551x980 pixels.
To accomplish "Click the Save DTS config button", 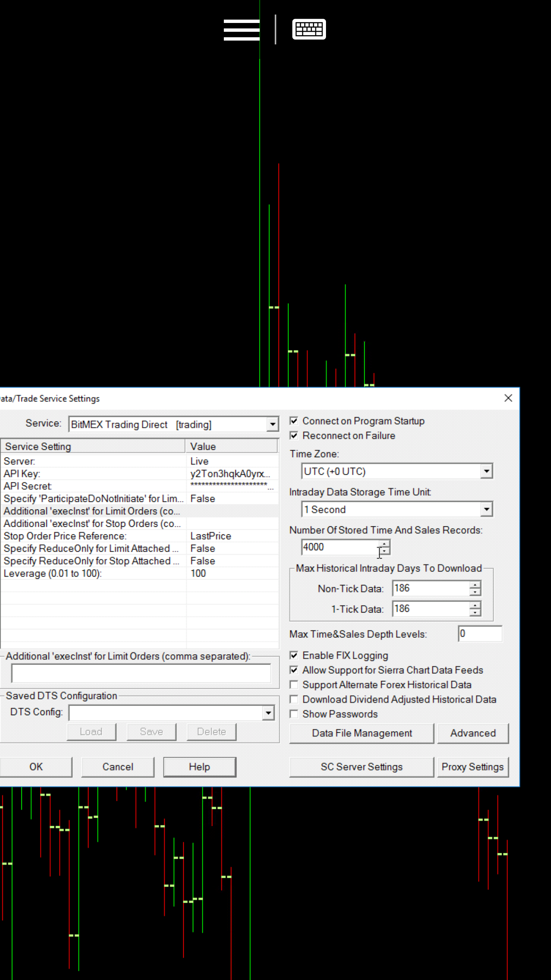I will click(152, 732).
